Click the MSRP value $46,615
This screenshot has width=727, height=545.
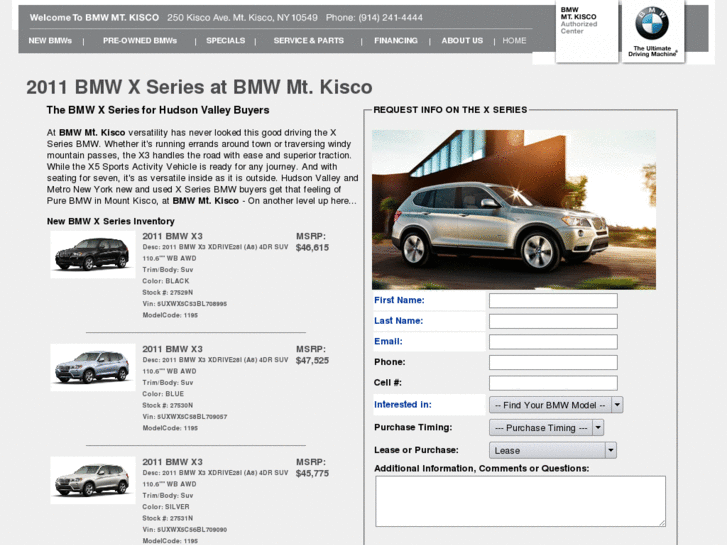[312, 248]
